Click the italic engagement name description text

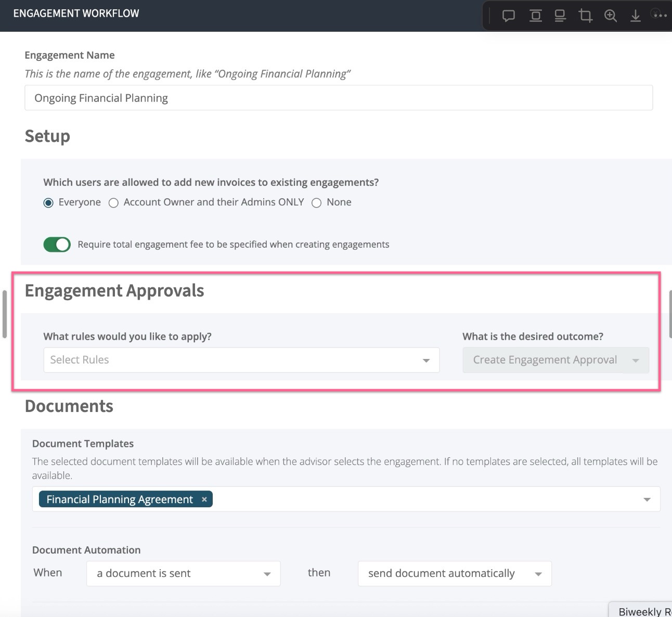pos(188,74)
